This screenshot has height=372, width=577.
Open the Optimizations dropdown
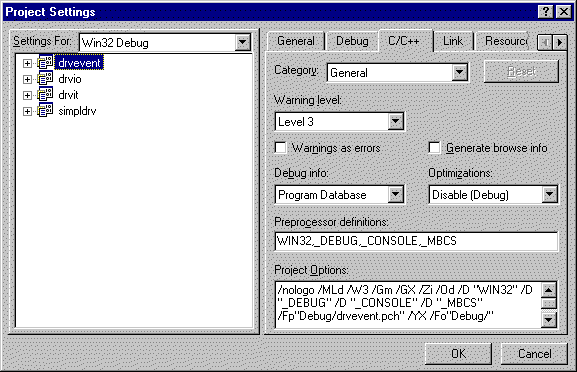pyautogui.click(x=549, y=194)
